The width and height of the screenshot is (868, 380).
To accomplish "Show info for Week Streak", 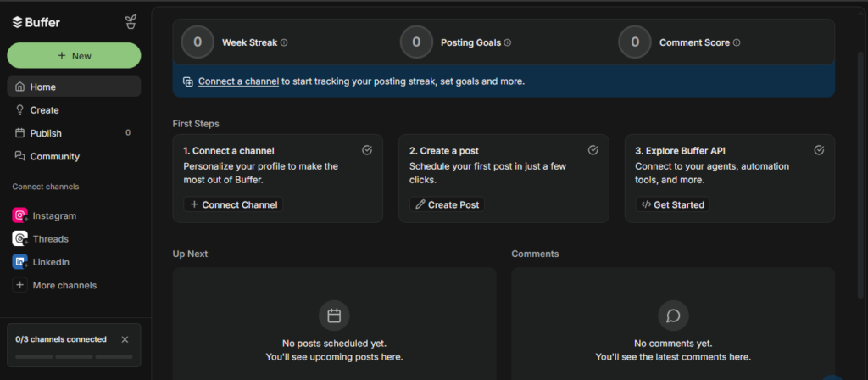I will coord(284,42).
